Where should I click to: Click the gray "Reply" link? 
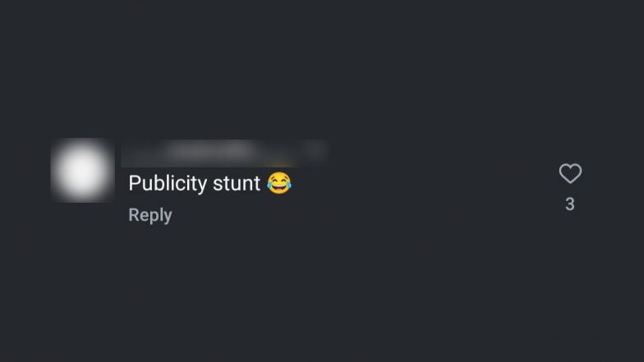pyautogui.click(x=149, y=215)
